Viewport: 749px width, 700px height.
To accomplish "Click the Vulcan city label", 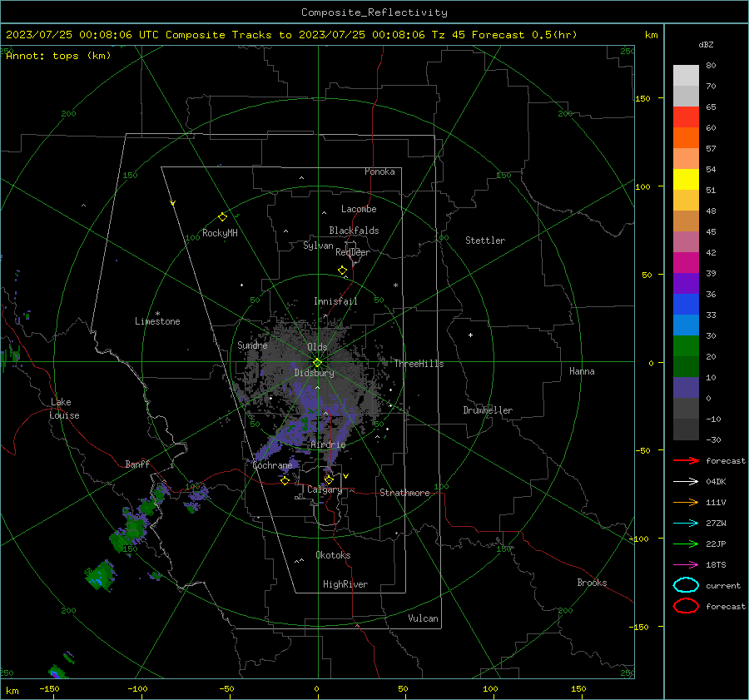I will click(x=423, y=618).
